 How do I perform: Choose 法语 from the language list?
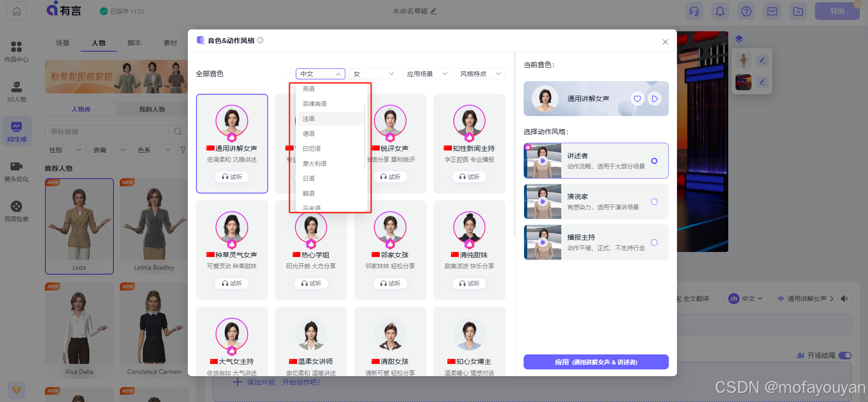click(330, 119)
